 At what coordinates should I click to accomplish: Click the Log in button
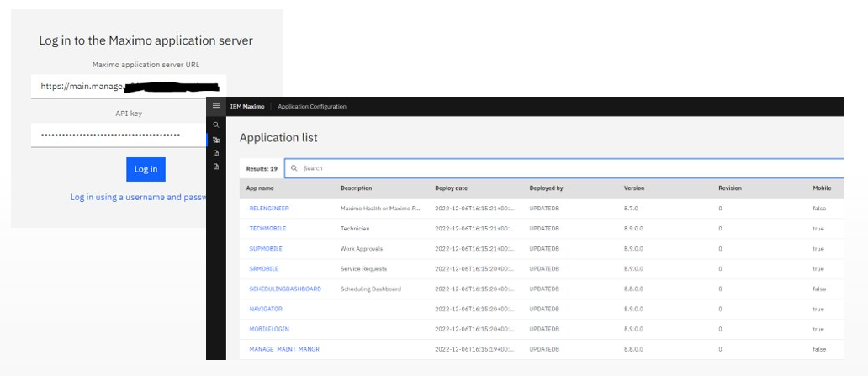146,169
